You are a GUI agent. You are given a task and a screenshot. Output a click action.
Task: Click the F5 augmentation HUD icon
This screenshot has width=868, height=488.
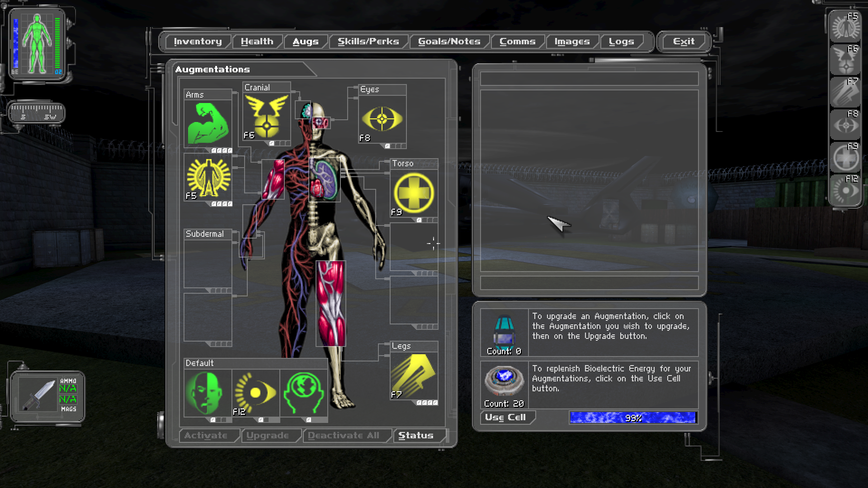click(x=845, y=27)
